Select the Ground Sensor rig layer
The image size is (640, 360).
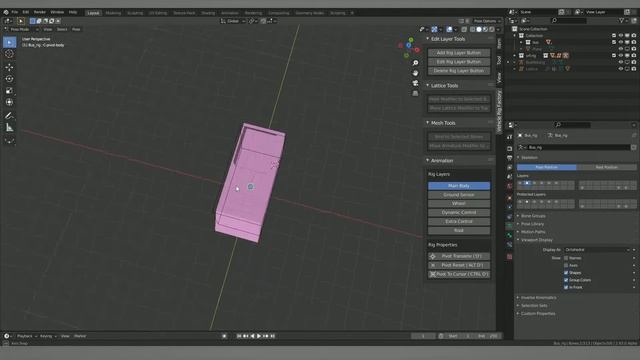pos(459,195)
